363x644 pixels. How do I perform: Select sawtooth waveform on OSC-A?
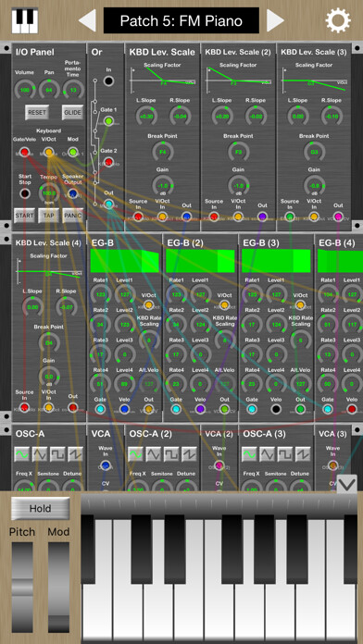click(75, 453)
